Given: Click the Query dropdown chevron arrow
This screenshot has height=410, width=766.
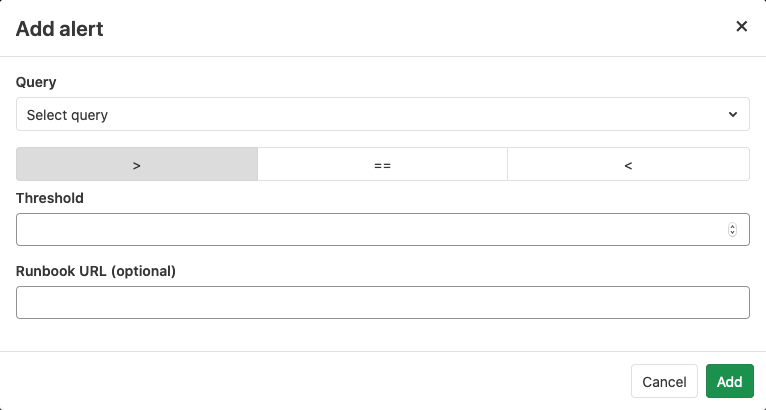Looking at the screenshot, I should (x=733, y=114).
